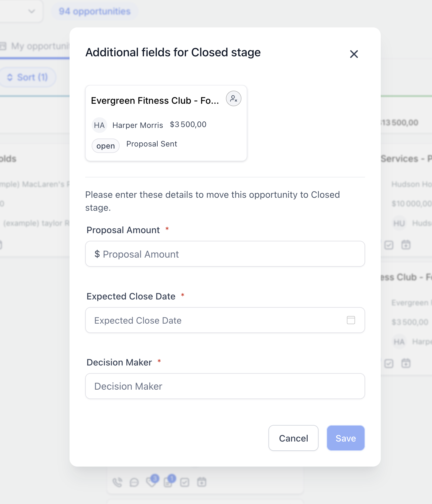Open the chat message icon below the dialog
The image size is (432, 504).
coord(134,482)
